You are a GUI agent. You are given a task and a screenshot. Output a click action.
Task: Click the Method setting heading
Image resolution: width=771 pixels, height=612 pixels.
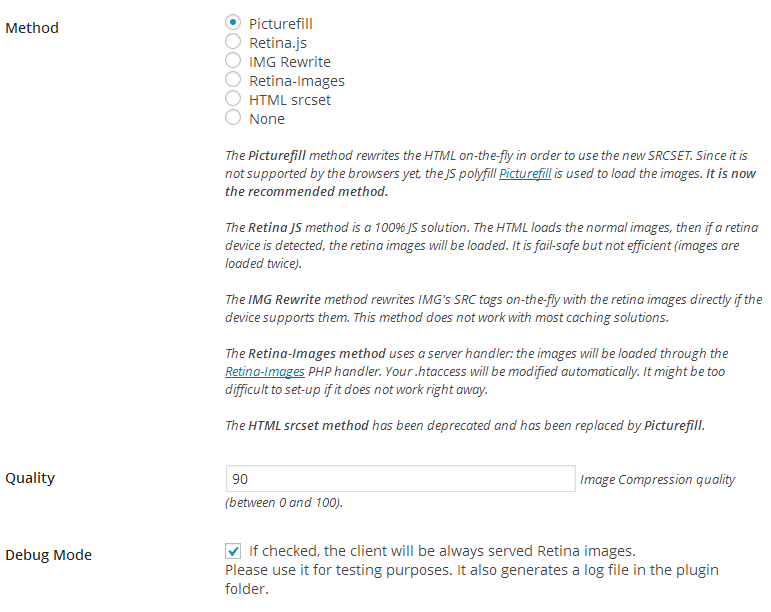32,28
